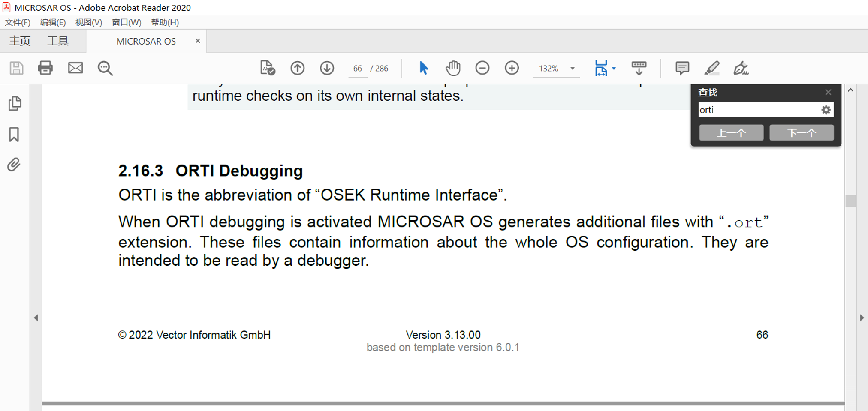Click the page number field 66
Screen dimensions: 868x411
[x=358, y=69]
